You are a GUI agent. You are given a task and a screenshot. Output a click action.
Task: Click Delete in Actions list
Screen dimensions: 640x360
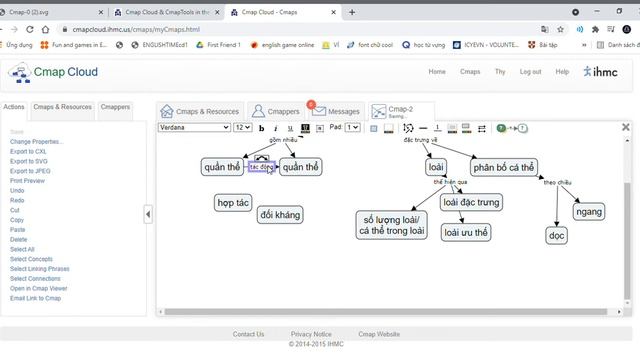18,240
